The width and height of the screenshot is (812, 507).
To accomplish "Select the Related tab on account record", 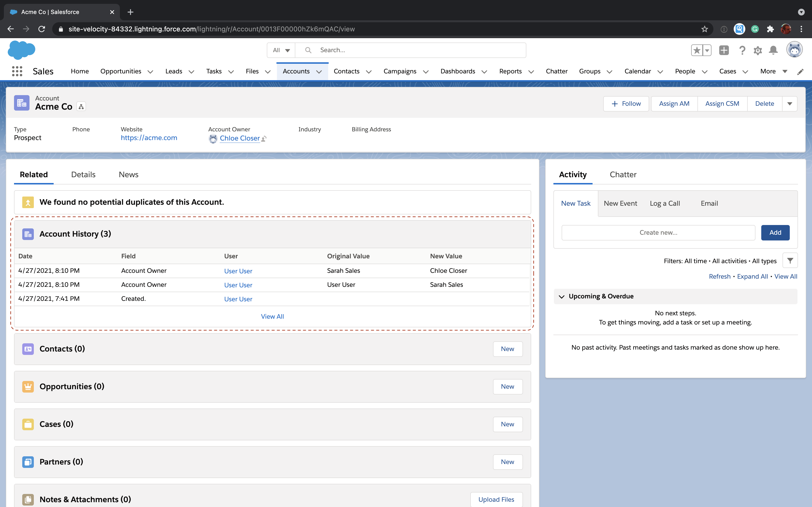I will point(34,174).
